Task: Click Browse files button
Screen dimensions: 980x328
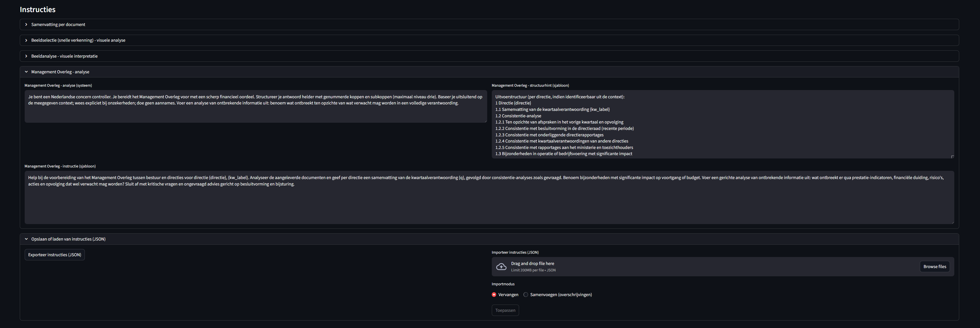Action: [934, 267]
